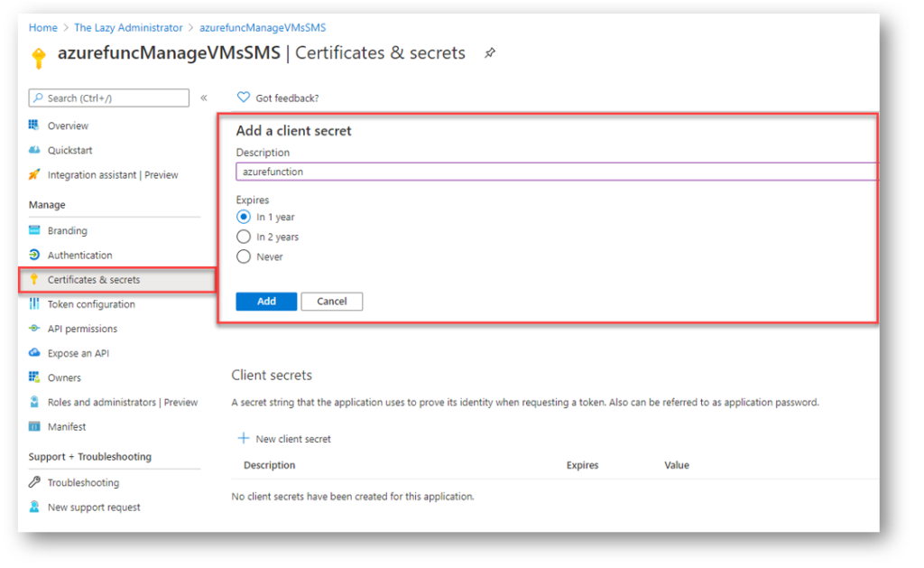Click the Cancel button
The height and width of the screenshot is (568, 924).
pos(332,302)
